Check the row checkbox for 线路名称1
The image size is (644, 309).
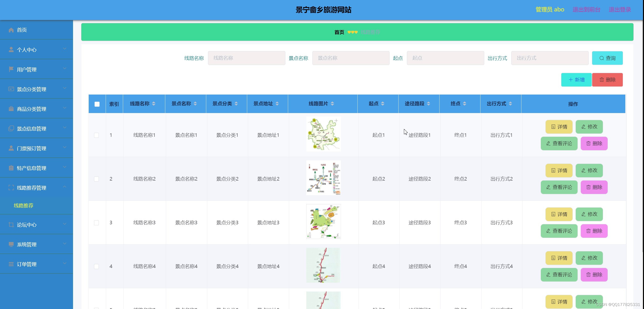pos(96,135)
